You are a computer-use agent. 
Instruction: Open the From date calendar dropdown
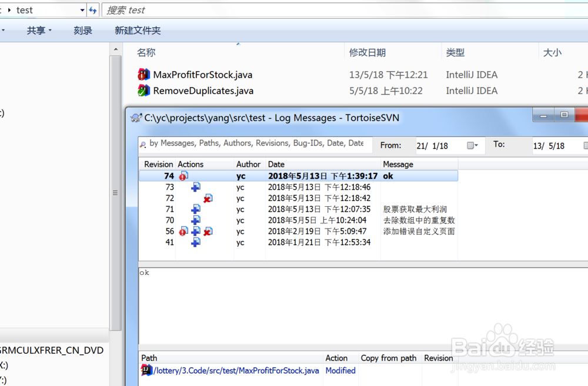472,145
